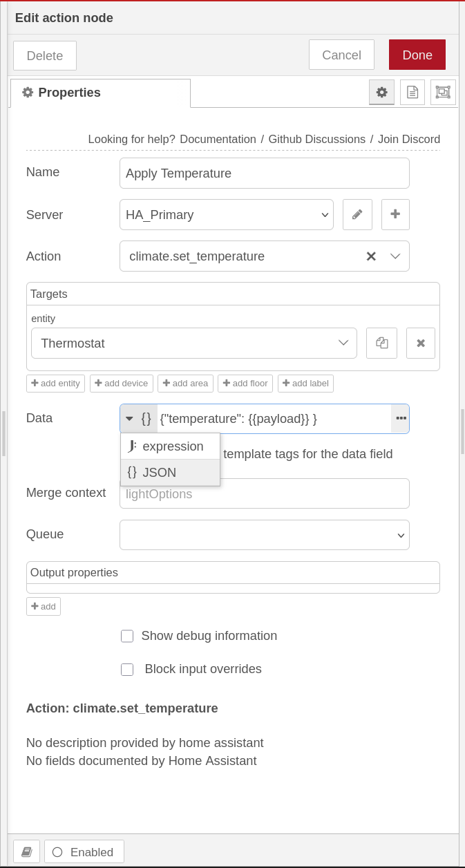Switch to Properties tab
Image resolution: width=465 pixels, height=868 pixels.
[100, 93]
